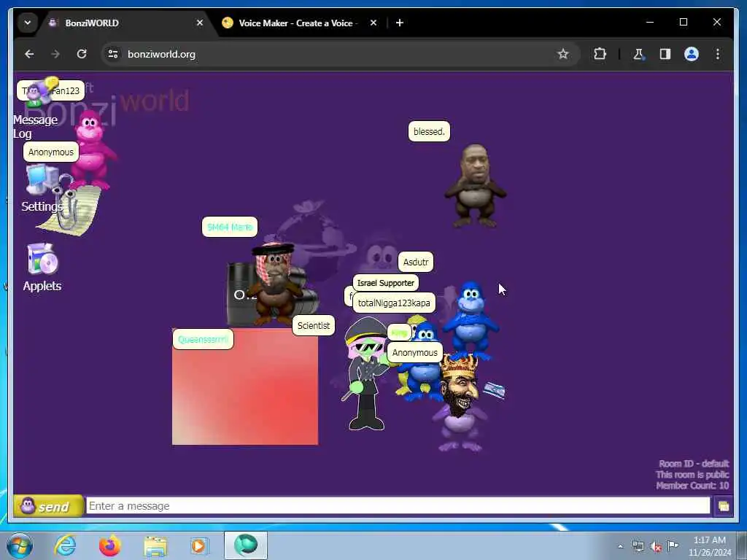747x560 pixels.
Task: Open the Extensions puzzle icon
Action: [600, 54]
